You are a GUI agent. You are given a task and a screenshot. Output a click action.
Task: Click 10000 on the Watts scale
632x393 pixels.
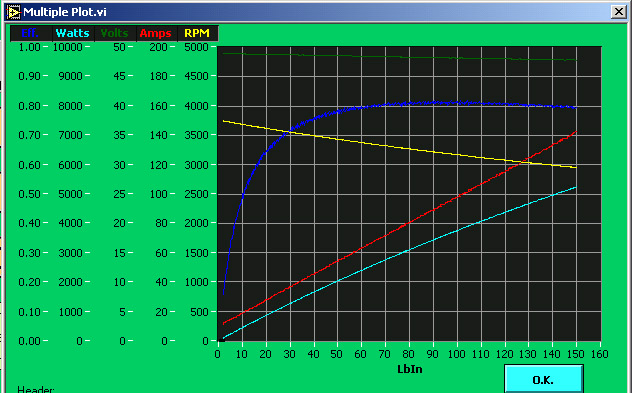[68, 47]
